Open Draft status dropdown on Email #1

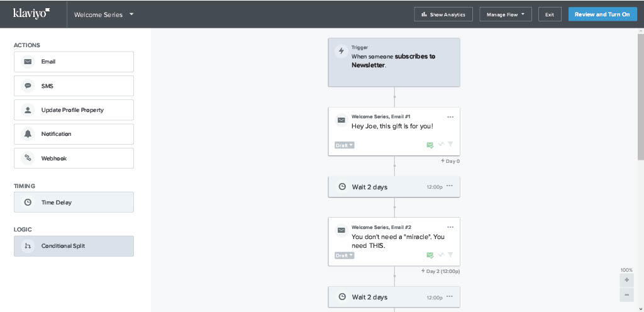[x=345, y=145]
